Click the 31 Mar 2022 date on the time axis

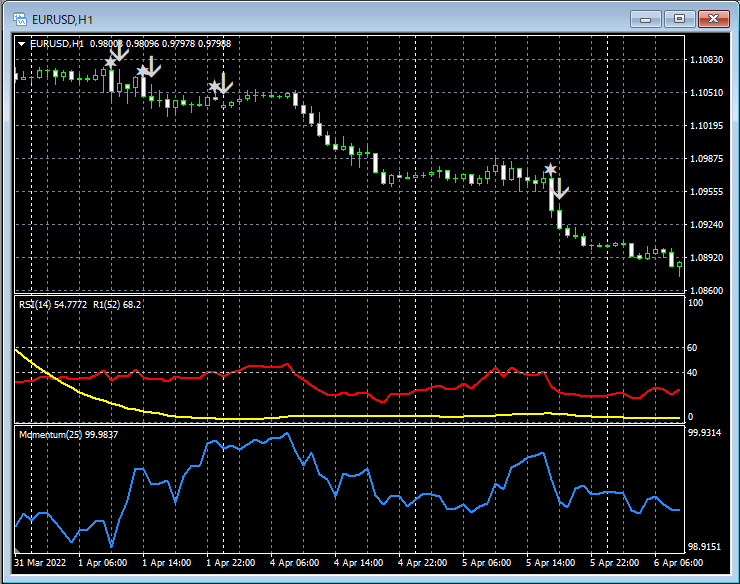tap(42, 562)
